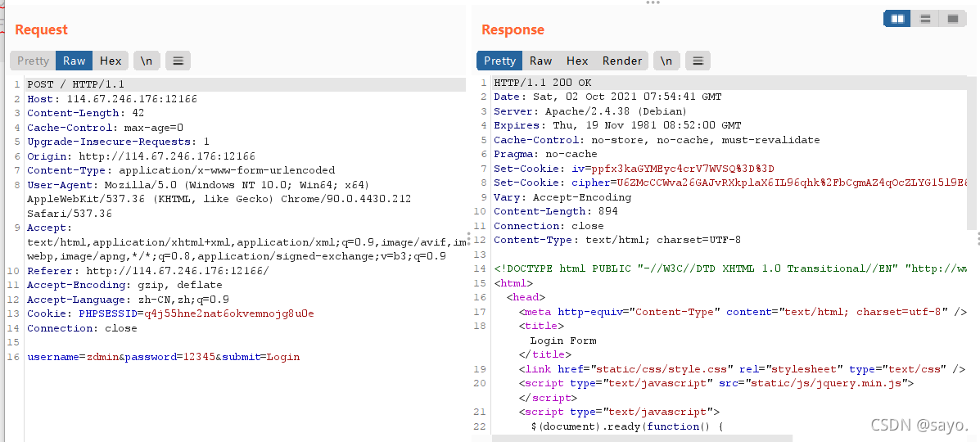
Task: Click the Upgrade-Insecure-Requests header line
Action: click(x=118, y=142)
